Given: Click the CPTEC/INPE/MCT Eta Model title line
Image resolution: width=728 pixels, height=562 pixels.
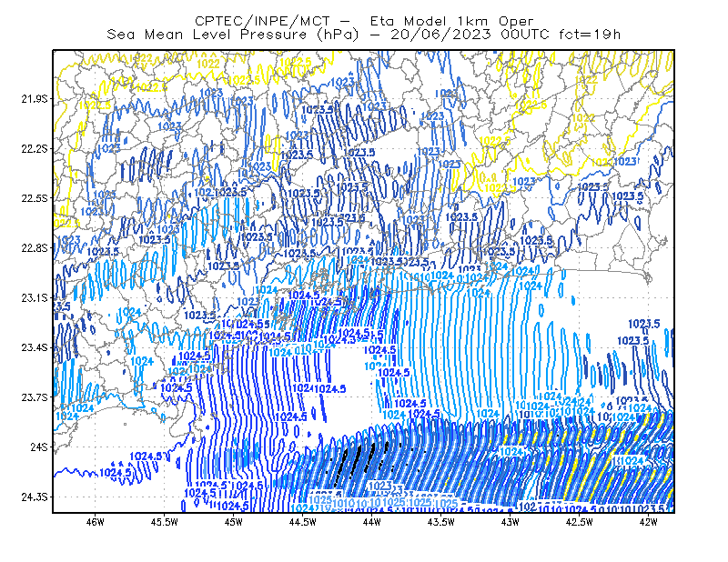Looking at the screenshot, I should click(364, 21).
